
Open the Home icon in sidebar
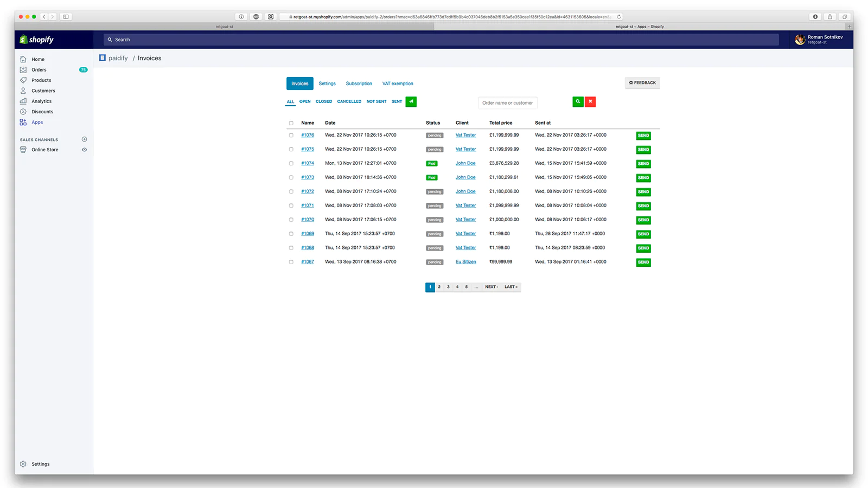click(x=23, y=59)
